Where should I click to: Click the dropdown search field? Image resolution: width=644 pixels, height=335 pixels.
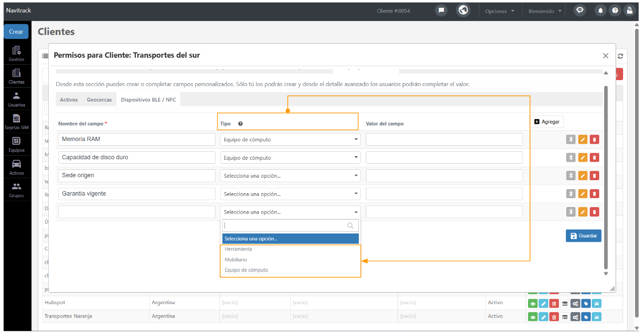(290, 225)
